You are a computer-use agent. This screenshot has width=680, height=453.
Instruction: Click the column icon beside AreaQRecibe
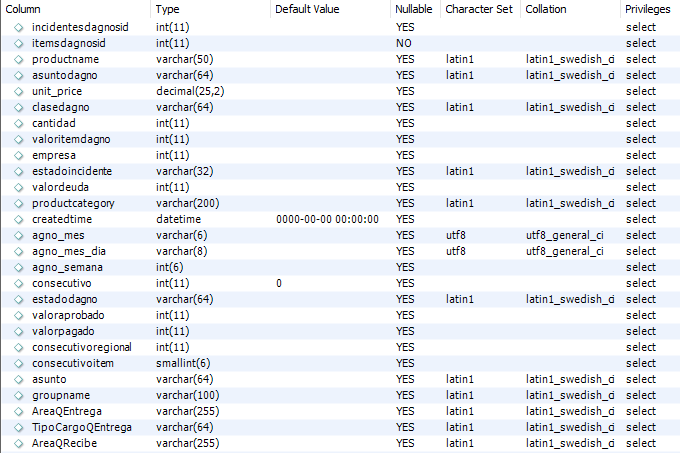[x=18, y=443]
